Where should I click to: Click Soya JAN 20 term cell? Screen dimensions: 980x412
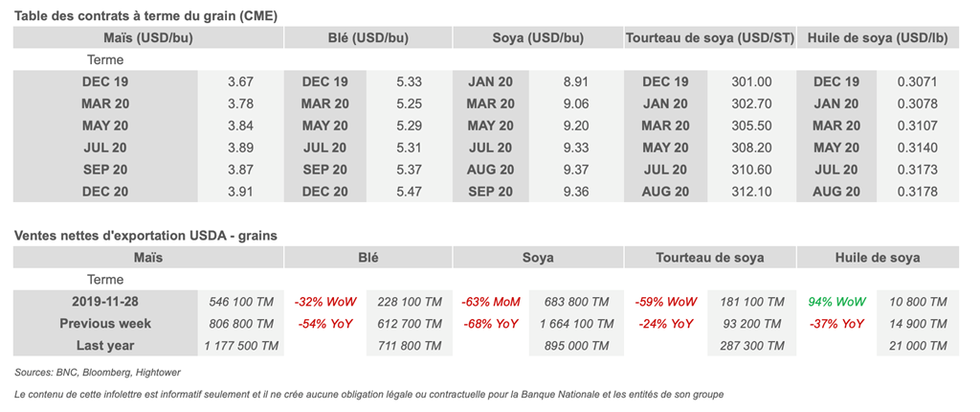coord(490,82)
